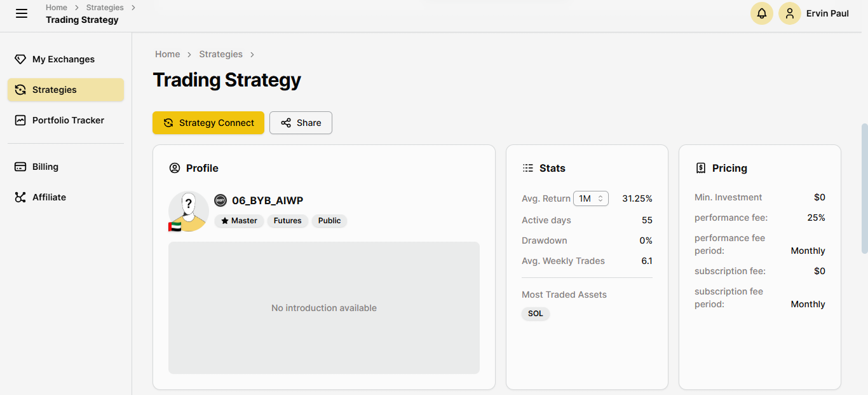This screenshot has height=395, width=868.
Task: Click the Strategies breadcrumb in the top header
Action: point(105,8)
